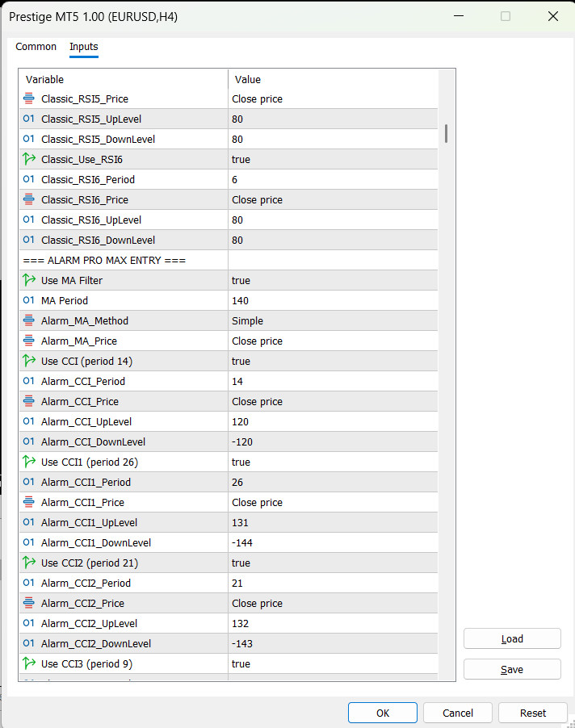The image size is (575, 728).
Task: Click the integer icon beside Alarm_CCI_DownLevel
Action: [x=29, y=441]
